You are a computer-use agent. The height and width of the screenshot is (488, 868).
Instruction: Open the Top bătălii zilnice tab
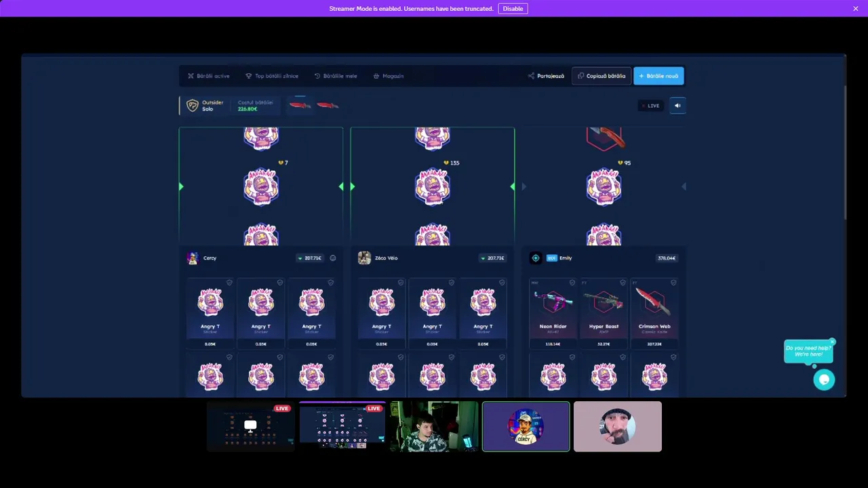(x=272, y=76)
